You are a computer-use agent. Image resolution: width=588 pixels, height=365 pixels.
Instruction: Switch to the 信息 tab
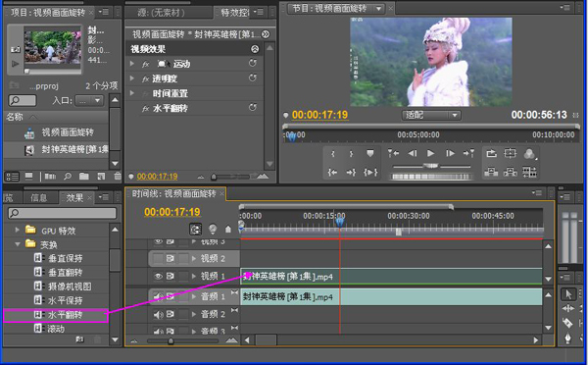(x=38, y=198)
